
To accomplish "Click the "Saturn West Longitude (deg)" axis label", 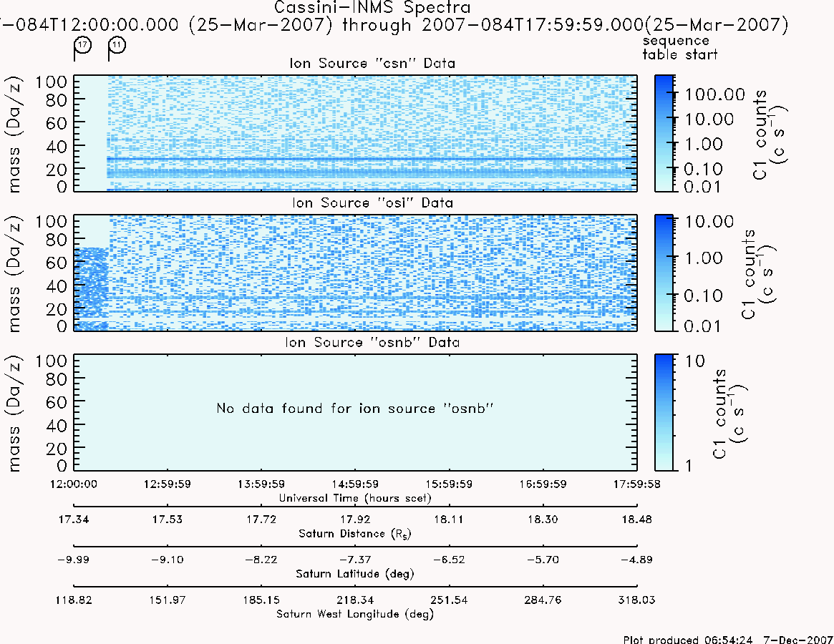I will click(x=355, y=614).
